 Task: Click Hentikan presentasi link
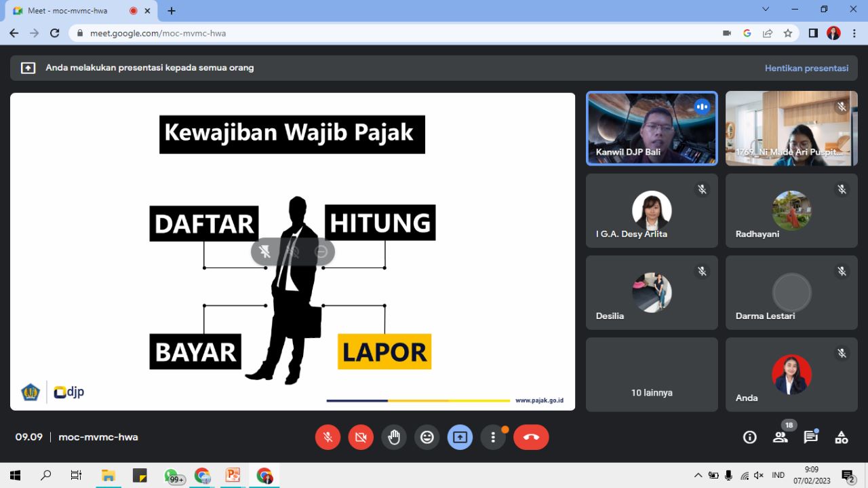[x=806, y=68]
